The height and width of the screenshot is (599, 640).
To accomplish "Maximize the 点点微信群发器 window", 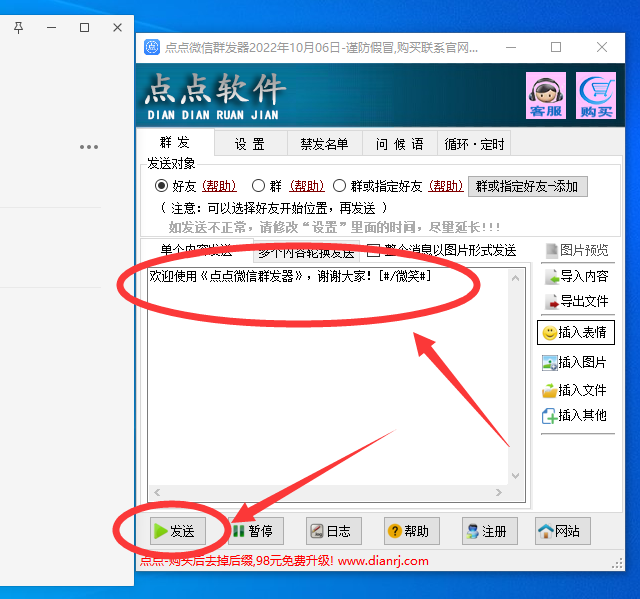I will [x=556, y=47].
